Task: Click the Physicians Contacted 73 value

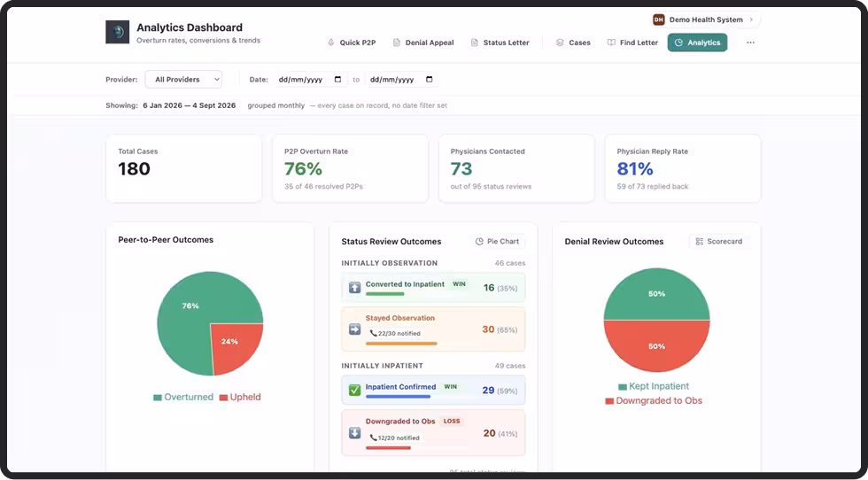Action: coord(461,169)
